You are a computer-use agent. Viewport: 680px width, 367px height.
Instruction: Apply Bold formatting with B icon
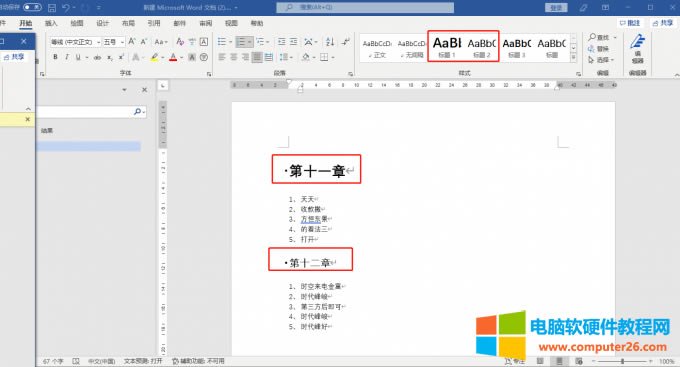point(55,57)
